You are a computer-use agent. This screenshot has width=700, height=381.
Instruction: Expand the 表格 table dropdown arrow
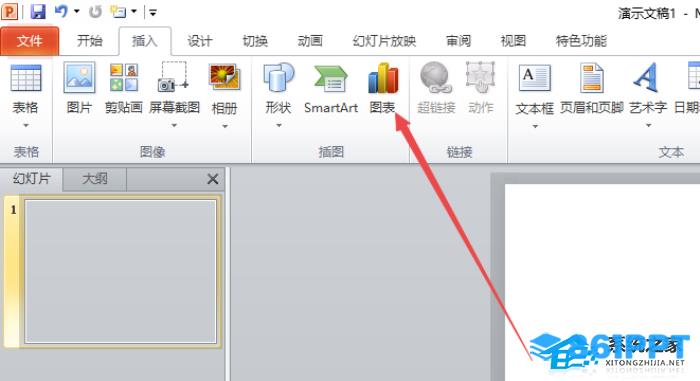coord(25,126)
